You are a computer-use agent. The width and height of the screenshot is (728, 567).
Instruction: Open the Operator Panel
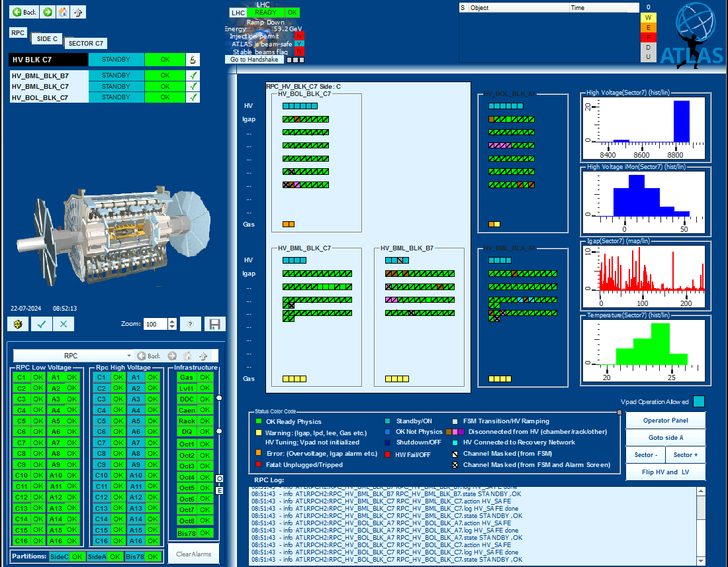click(x=665, y=421)
